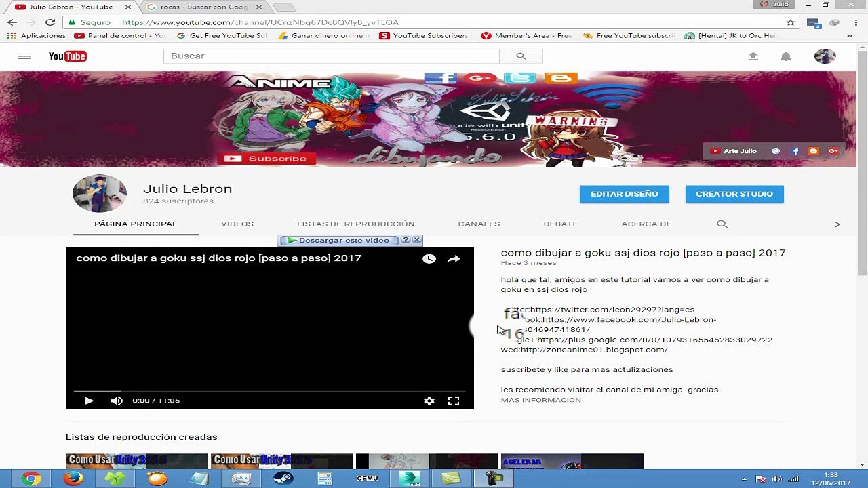Open the YouTube upload video icon
The height and width of the screenshot is (488, 868).
tap(753, 56)
